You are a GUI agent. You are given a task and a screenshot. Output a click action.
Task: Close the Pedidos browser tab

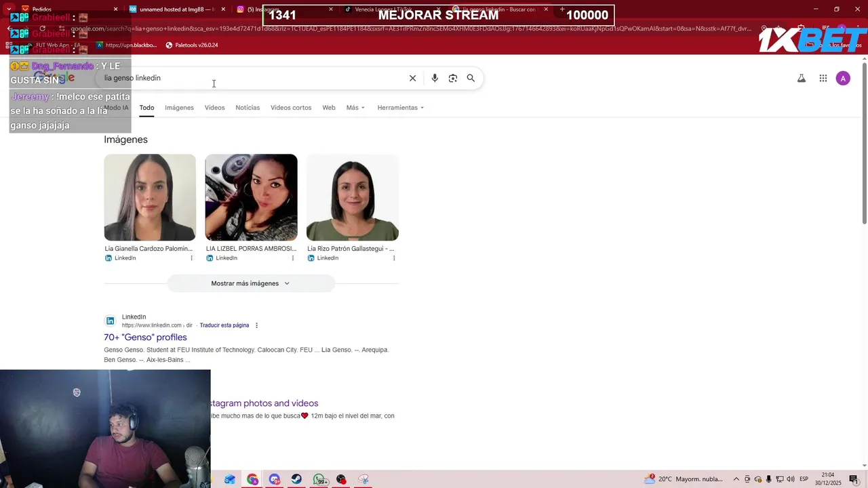click(115, 9)
